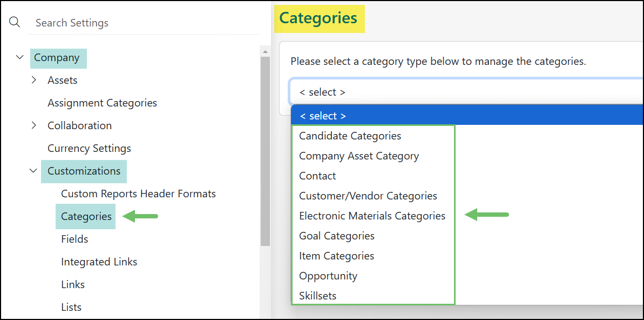Image resolution: width=644 pixels, height=320 pixels.
Task: Open Assignment Categories settings
Action: coord(102,103)
